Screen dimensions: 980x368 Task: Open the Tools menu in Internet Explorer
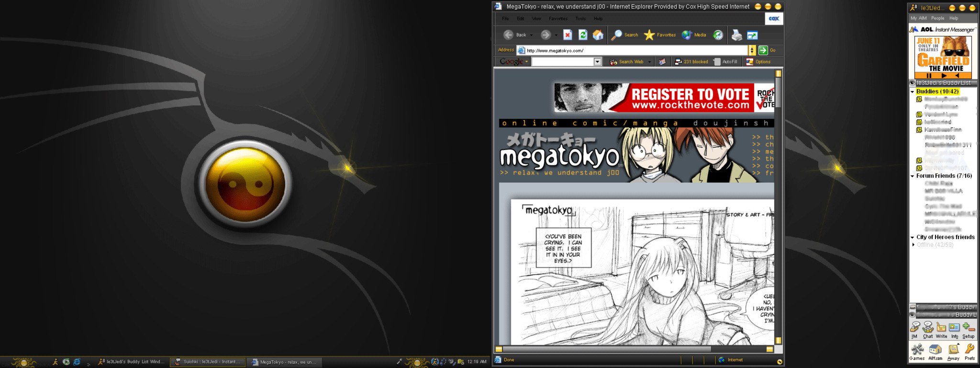580,19
